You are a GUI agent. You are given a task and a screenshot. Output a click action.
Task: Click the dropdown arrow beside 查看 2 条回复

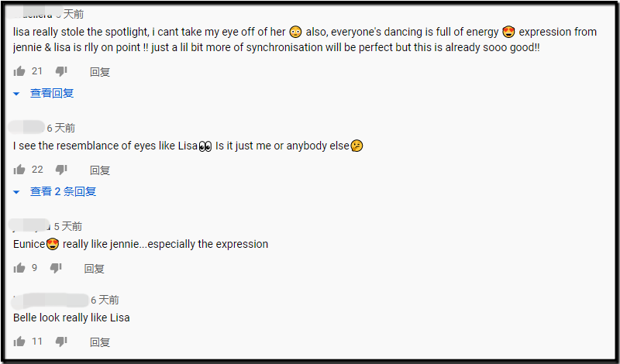(17, 191)
